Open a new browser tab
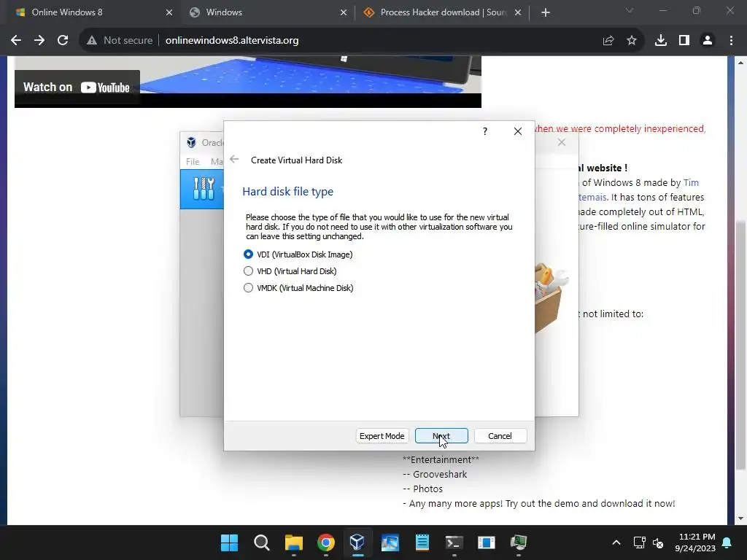747x560 pixels. pos(546,12)
